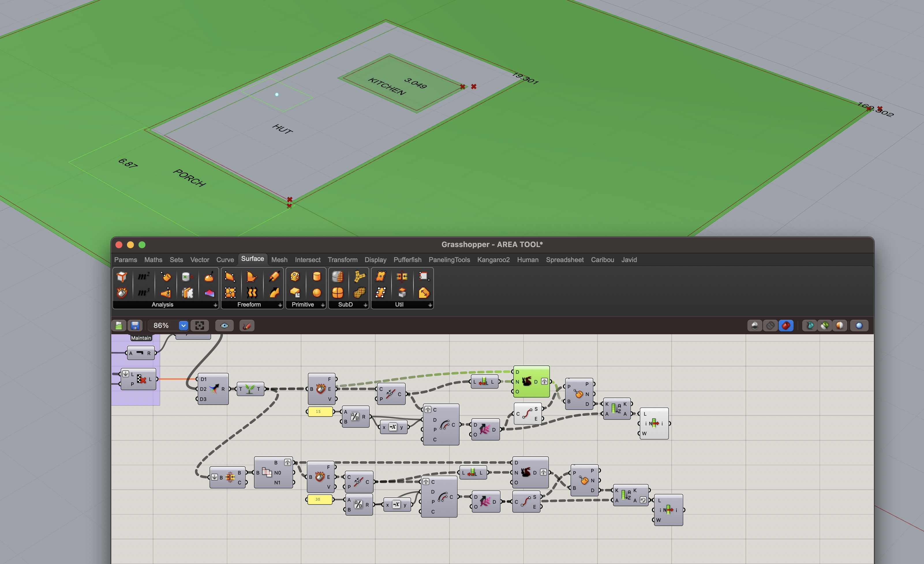Save the document with floppy disk icon
The image size is (924, 564).
click(x=135, y=326)
